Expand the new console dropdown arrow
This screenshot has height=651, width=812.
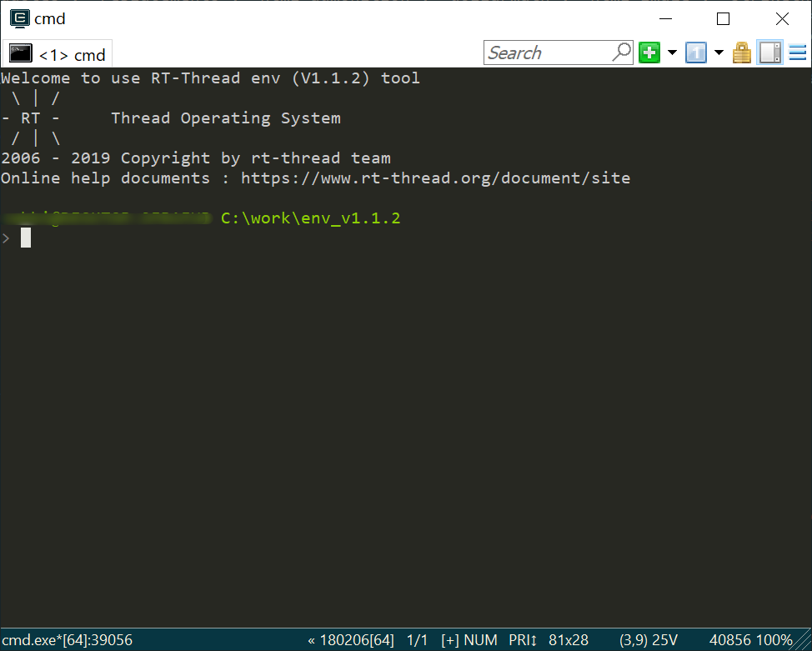coord(672,53)
